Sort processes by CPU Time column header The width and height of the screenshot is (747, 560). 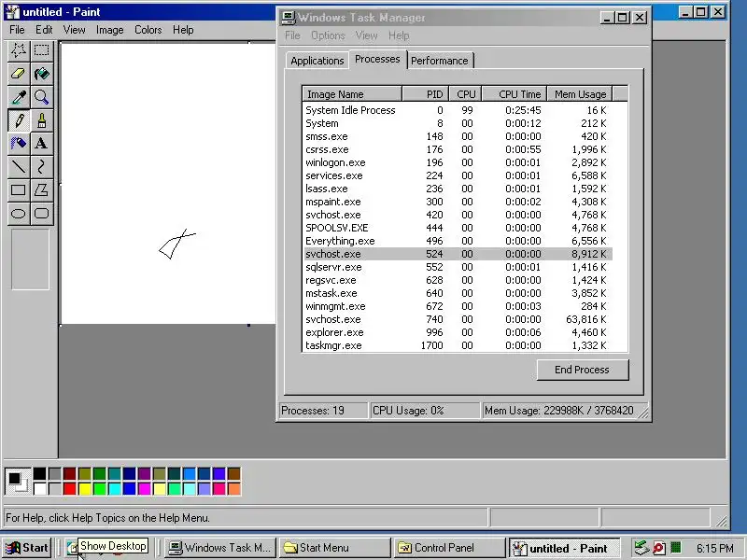pyautogui.click(x=514, y=94)
